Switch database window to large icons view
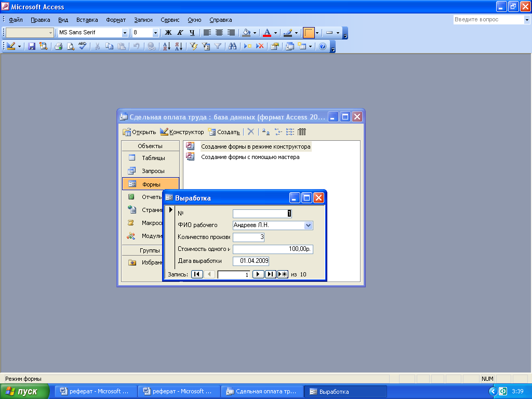532x399 pixels. click(x=266, y=132)
